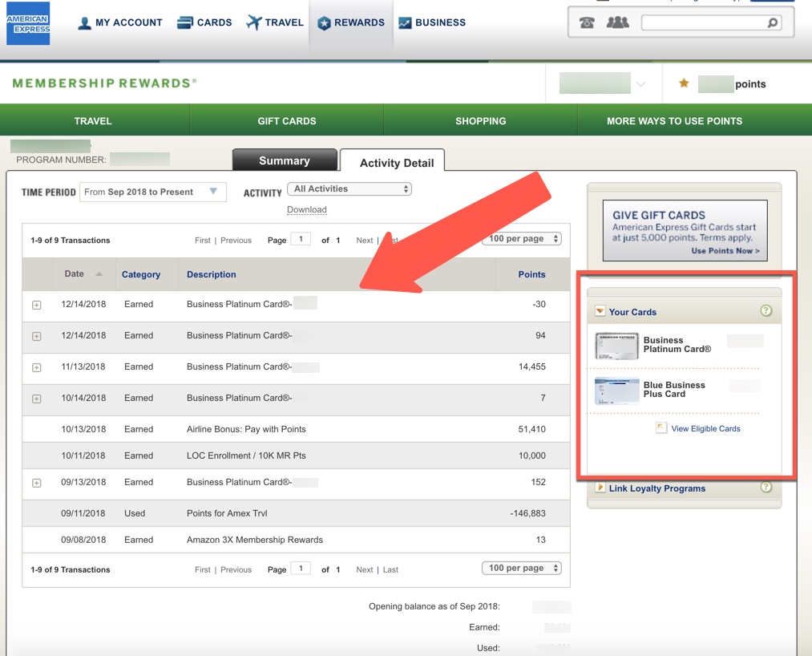Click the 14,455 points value

[x=531, y=366]
